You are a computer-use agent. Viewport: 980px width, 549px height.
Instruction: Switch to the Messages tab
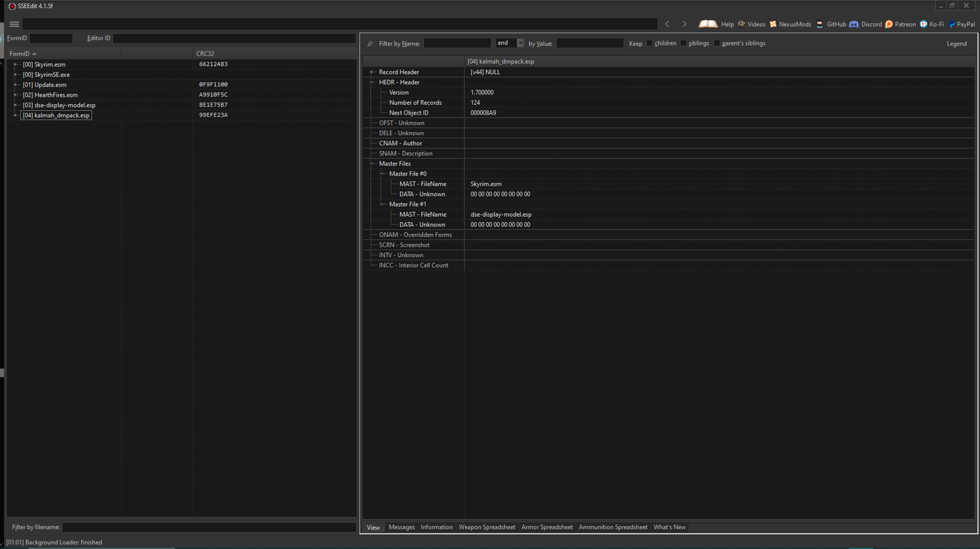pos(402,527)
